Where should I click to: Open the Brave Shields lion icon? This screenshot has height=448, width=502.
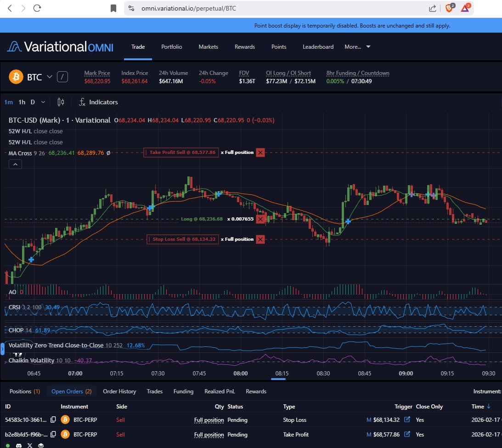[x=450, y=8]
